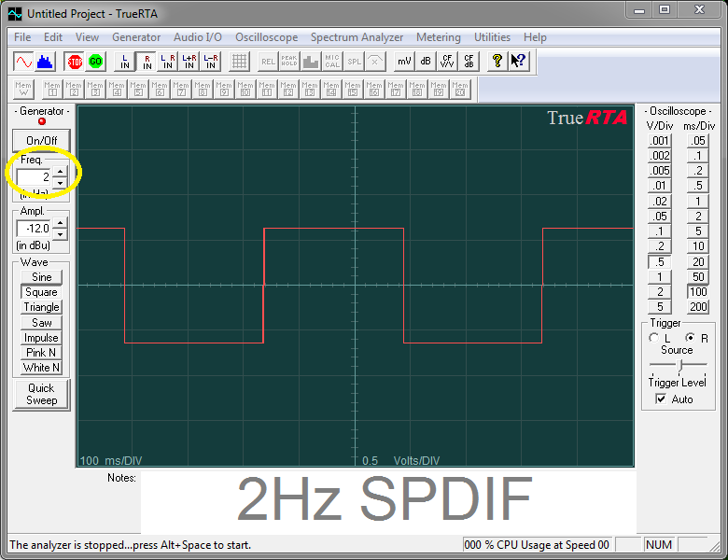This screenshot has height=560, width=728.
Task: Decrease frequency with Freq. down arrow
Action: pos(60,183)
